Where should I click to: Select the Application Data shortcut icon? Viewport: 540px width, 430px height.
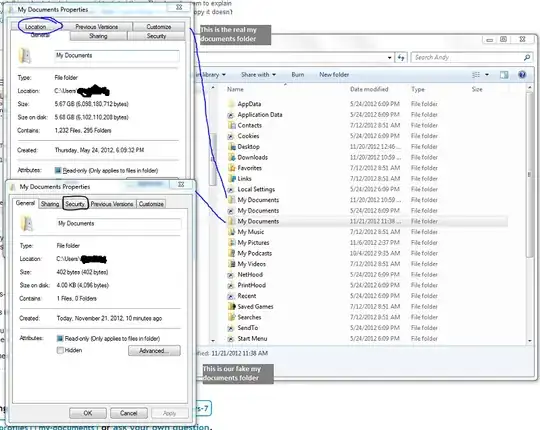[231, 115]
